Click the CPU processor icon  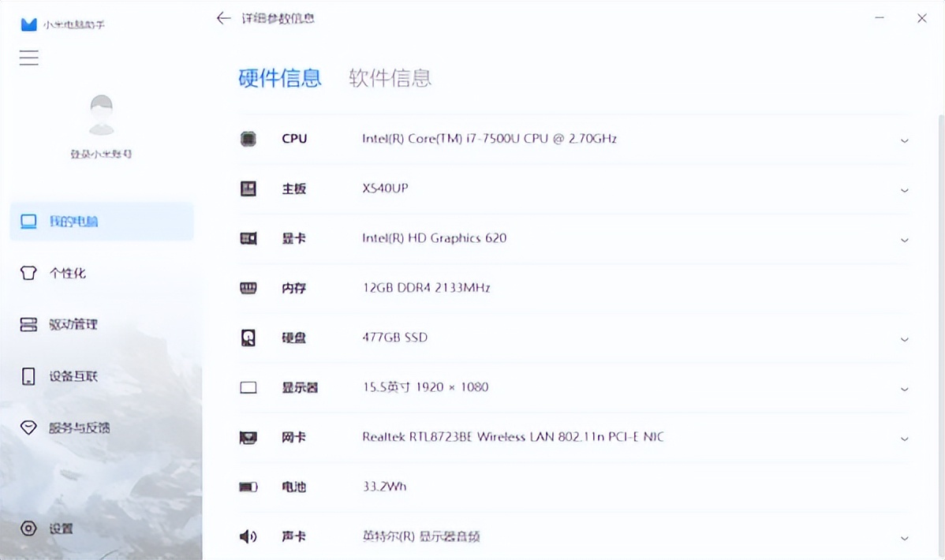(248, 138)
